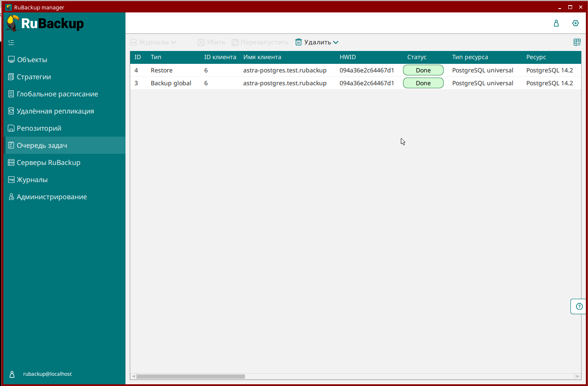Click the RuBackup toucan logo
Viewport: 588px width, 386px height.
click(x=45, y=23)
